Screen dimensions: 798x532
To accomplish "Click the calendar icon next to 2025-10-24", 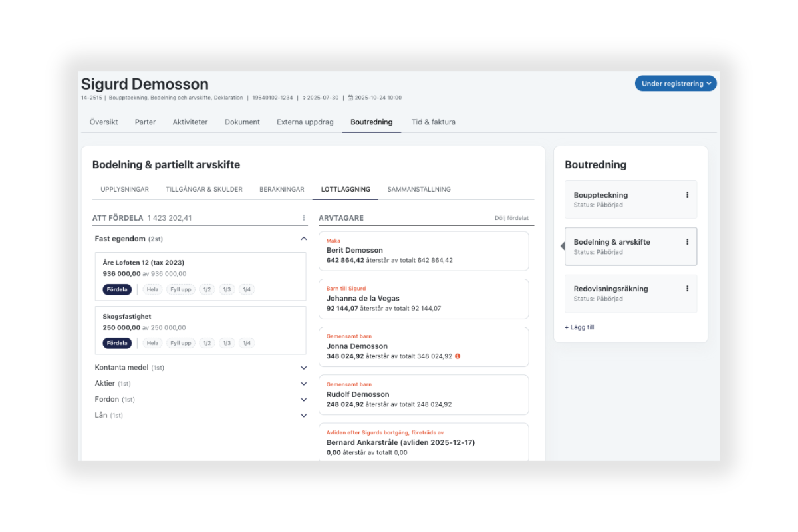I will coord(350,98).
